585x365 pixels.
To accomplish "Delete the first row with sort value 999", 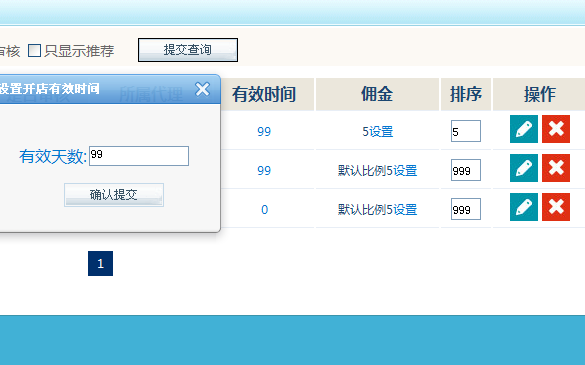I will tap(556, 168).
